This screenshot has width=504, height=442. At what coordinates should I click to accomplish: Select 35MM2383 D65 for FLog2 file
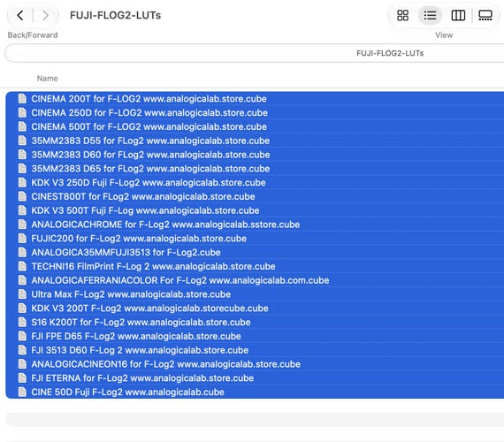[x=255, y=169]
